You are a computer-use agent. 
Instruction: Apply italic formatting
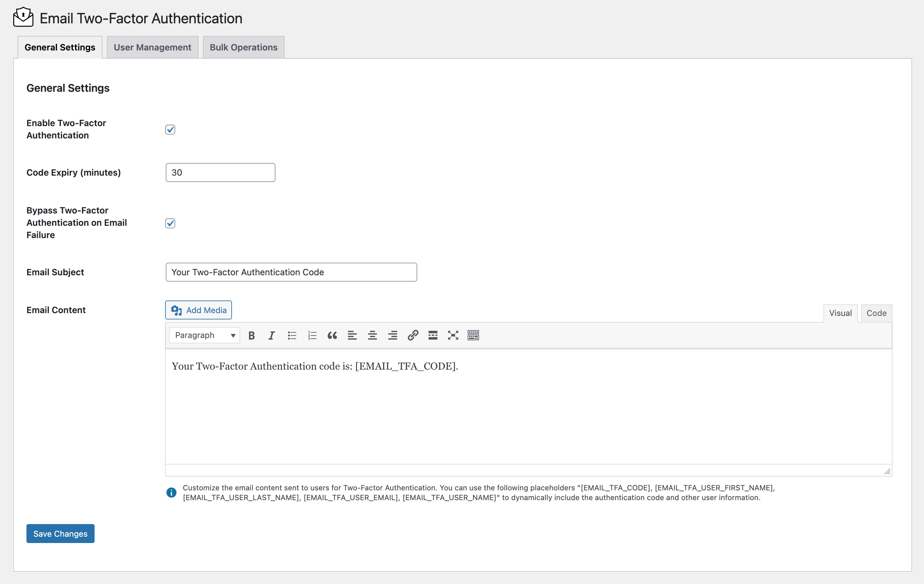[x=272, y=335]
